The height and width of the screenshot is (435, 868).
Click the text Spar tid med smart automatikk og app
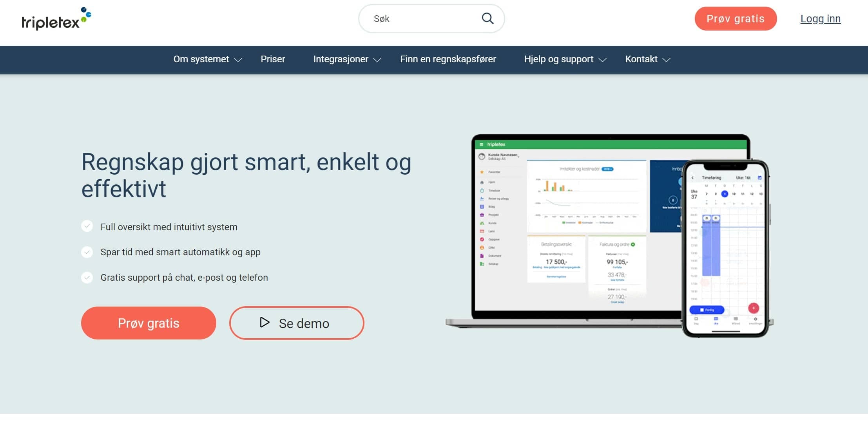[180, 252]
